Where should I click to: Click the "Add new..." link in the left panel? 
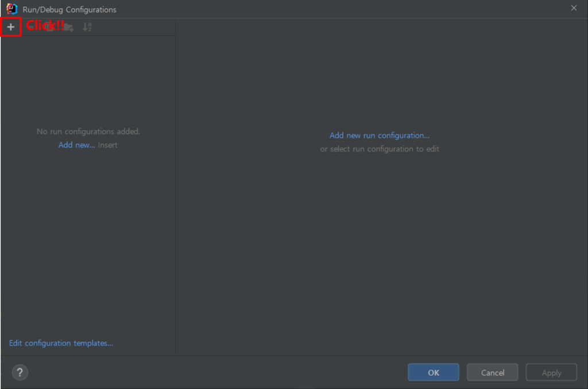coord(76,145)
